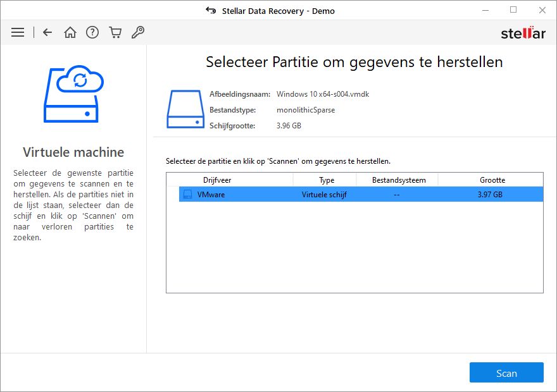Click the 'Virtuele machine' heading
Screen dimensions: 557x392
(x=73, y=152)
